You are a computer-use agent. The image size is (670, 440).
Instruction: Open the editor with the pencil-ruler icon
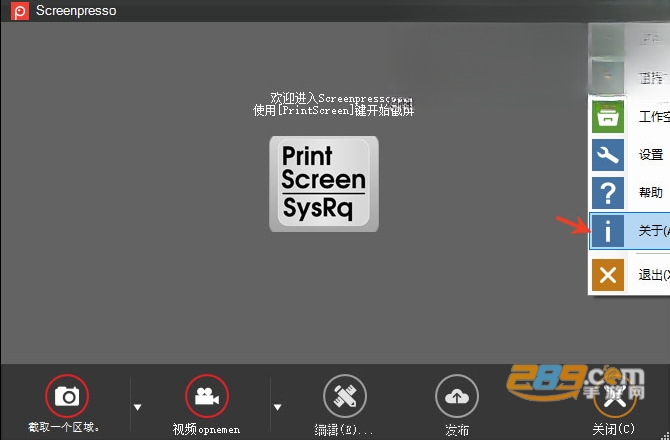click(x=345, y=396)
